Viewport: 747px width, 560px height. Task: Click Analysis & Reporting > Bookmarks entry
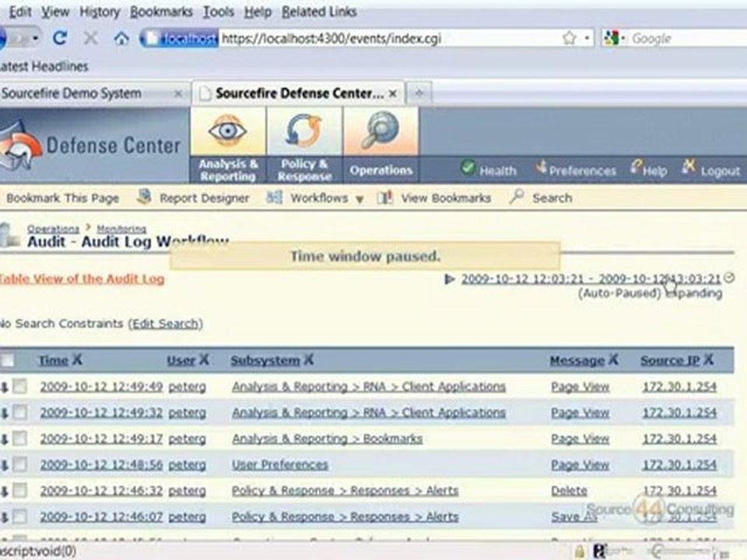coord(328,439)
